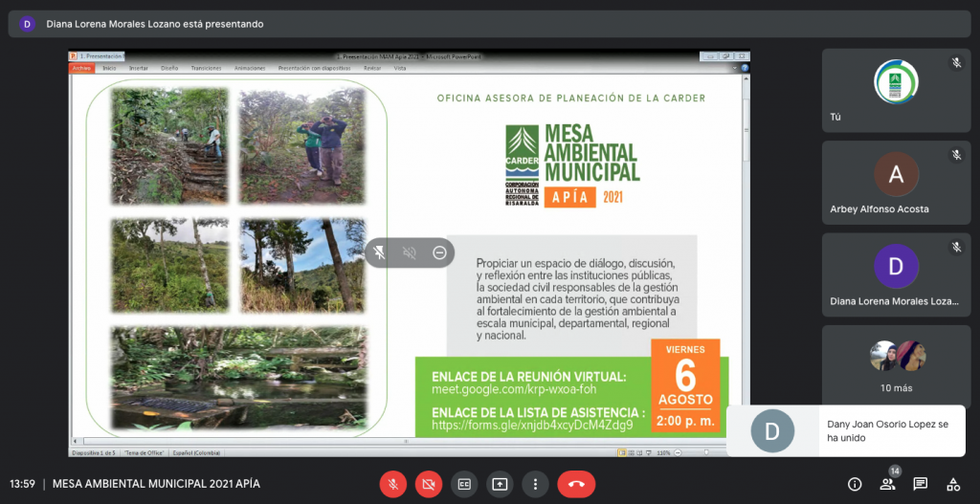Click the remove-from-meeting minus icon
Image resolution: width=980 pixels, height=504 pixels.
point(439,252)
